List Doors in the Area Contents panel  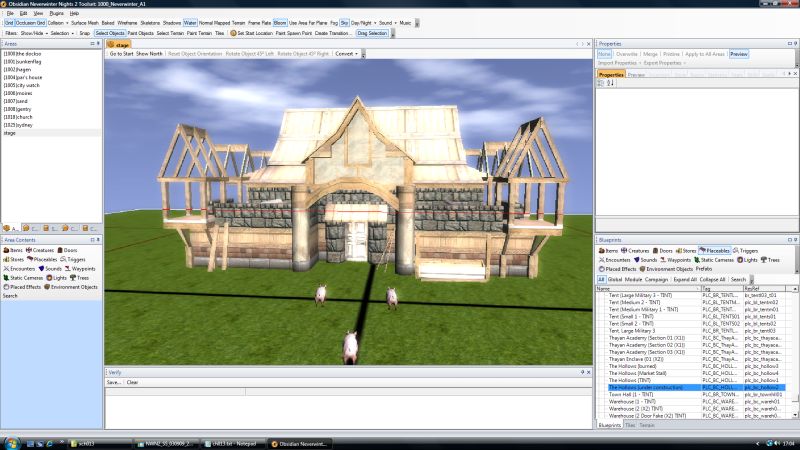(x=67, y=250)
